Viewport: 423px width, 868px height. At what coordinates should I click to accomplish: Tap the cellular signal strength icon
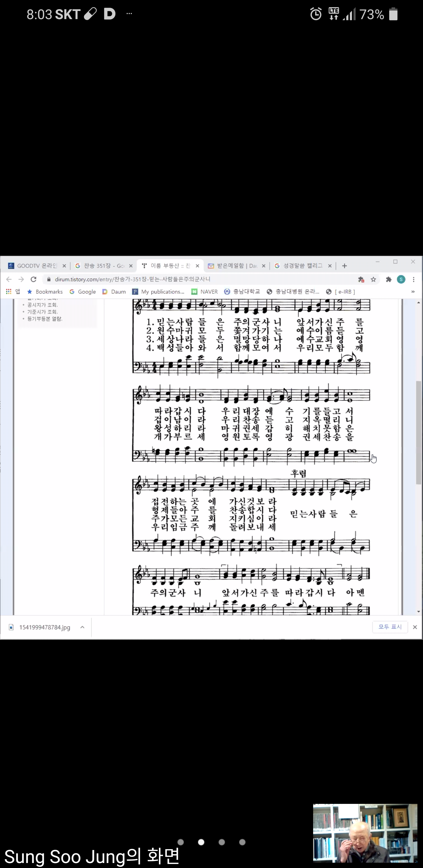[x=349, y=14]
